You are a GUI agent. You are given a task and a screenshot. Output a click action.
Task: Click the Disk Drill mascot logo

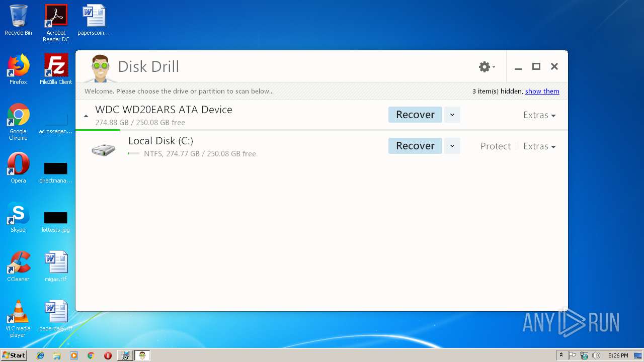[x=101, y=68]
